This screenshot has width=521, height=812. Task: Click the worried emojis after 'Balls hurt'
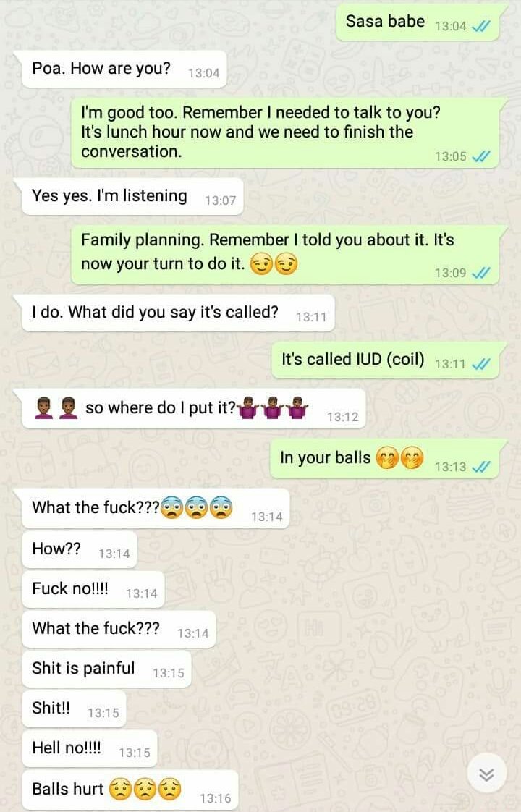[x=145, y=789]
